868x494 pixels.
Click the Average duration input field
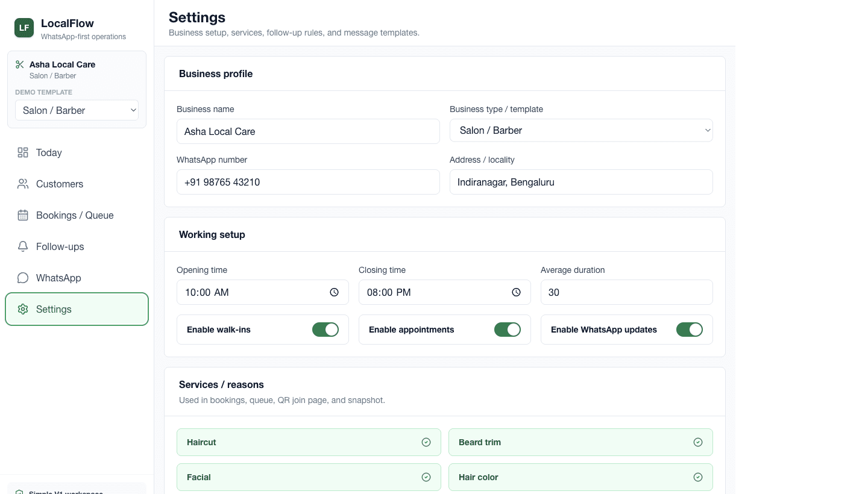point(627,292)
